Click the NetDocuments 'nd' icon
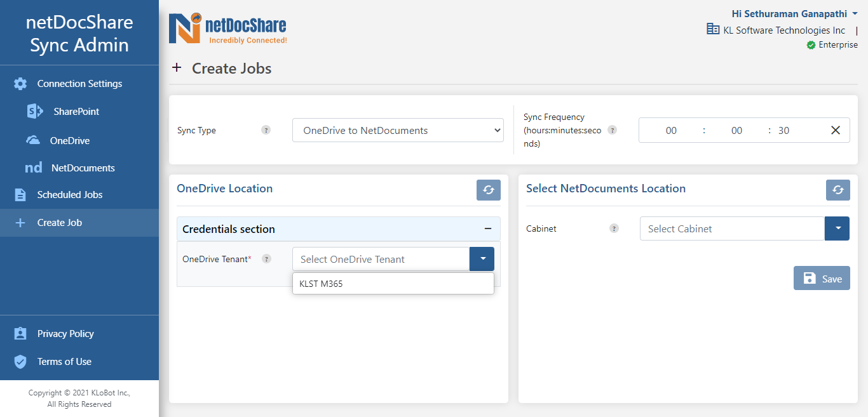 tap(34, 168)
